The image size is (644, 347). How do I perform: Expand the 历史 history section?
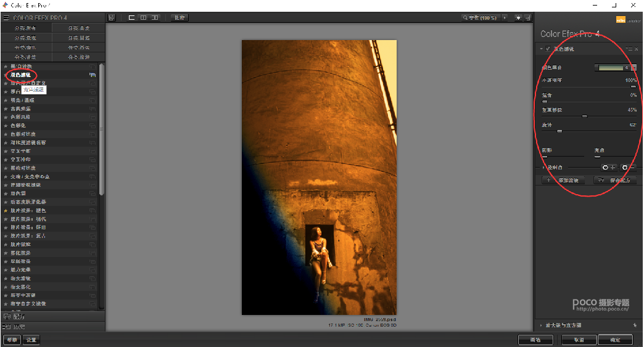(52, 327)
